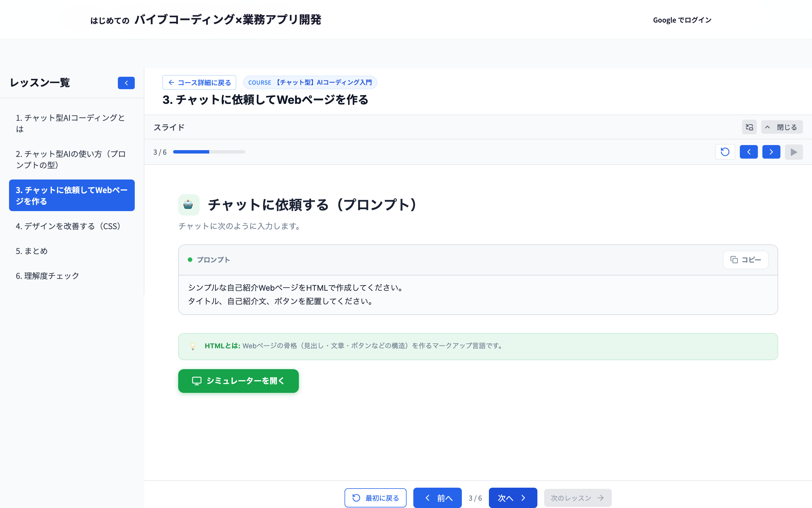The image size is (812, 508).
Task: Collapse the slide panel with 閉じる
Action: 782,127
